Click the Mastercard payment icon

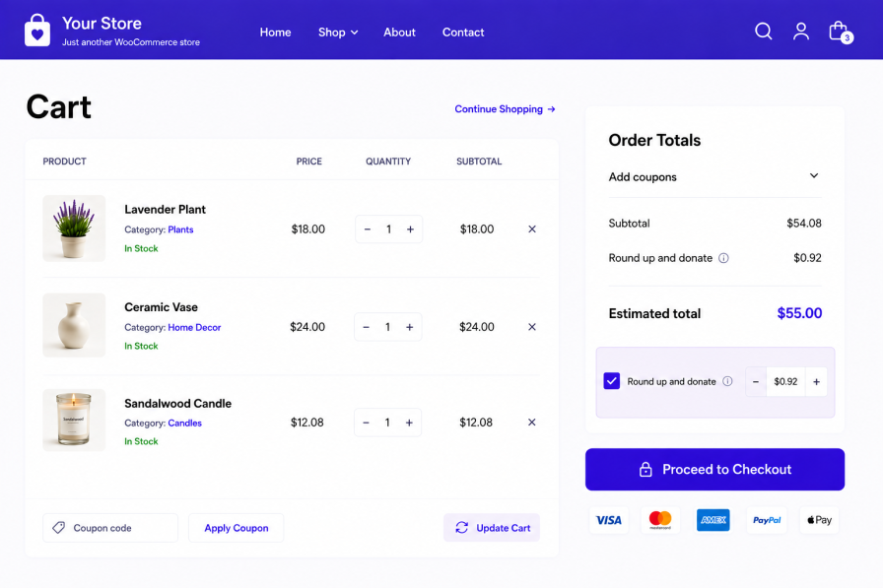(x=660, y=520)
